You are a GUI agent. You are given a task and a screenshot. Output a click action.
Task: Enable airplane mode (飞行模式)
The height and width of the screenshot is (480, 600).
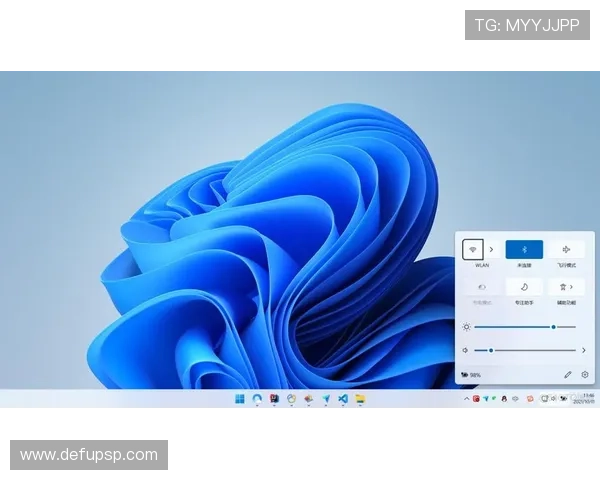coord(566,249)
